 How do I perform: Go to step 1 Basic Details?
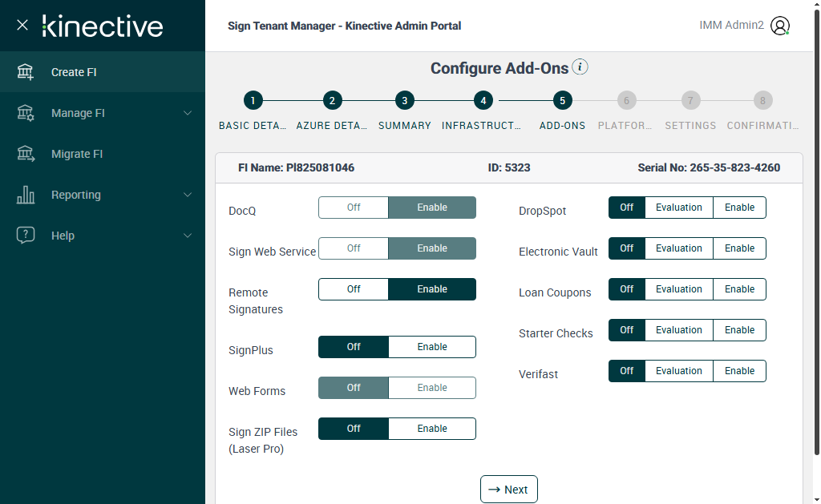point(253,100)
